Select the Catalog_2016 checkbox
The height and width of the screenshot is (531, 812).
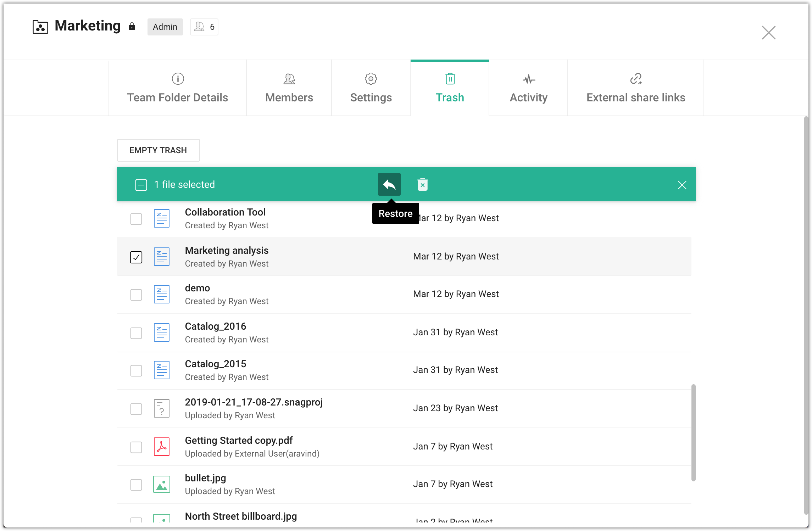click(136, 333)
